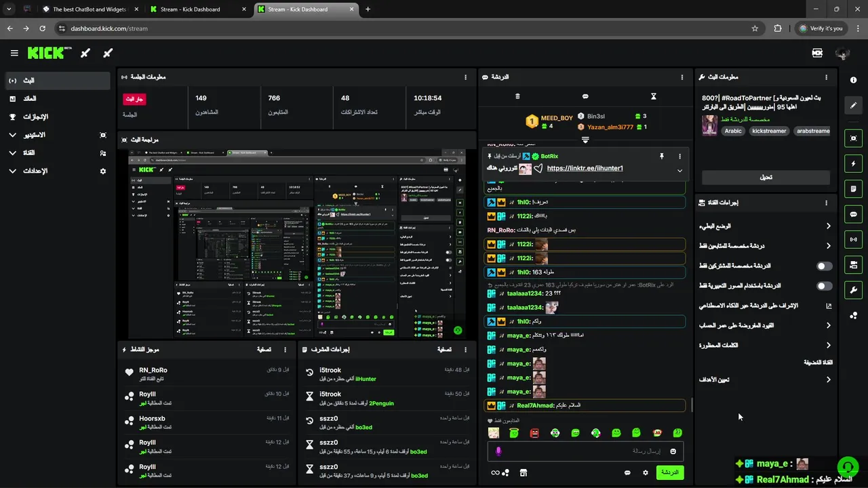This screenshot has width=868, height=488.
Task: Open banned words settings arrow
Action: pyautogui.click(x=828, y=346)
